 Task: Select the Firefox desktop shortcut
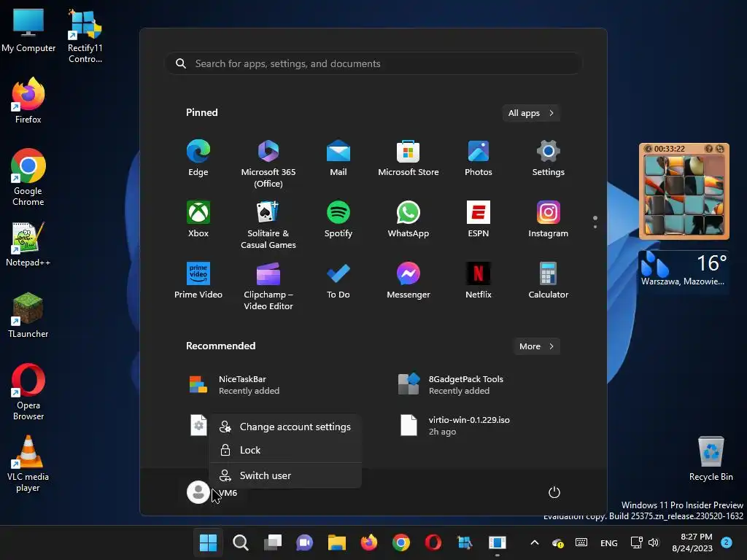[28, 101]
